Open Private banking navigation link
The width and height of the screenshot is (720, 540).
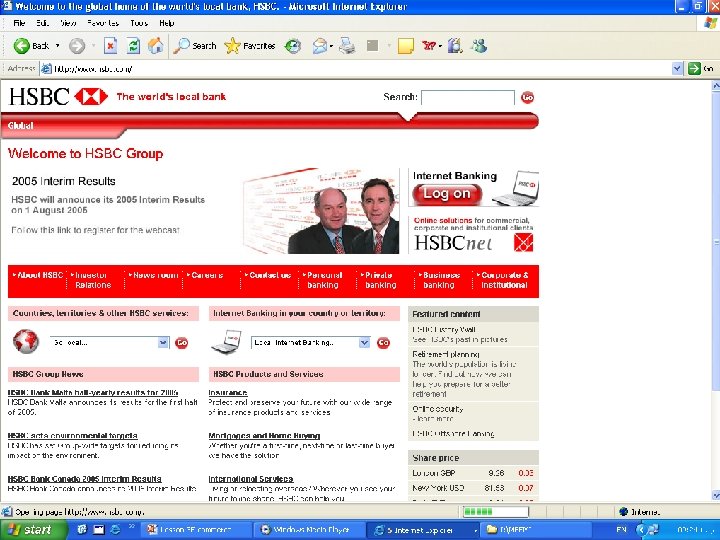click(x=379, y=280)
